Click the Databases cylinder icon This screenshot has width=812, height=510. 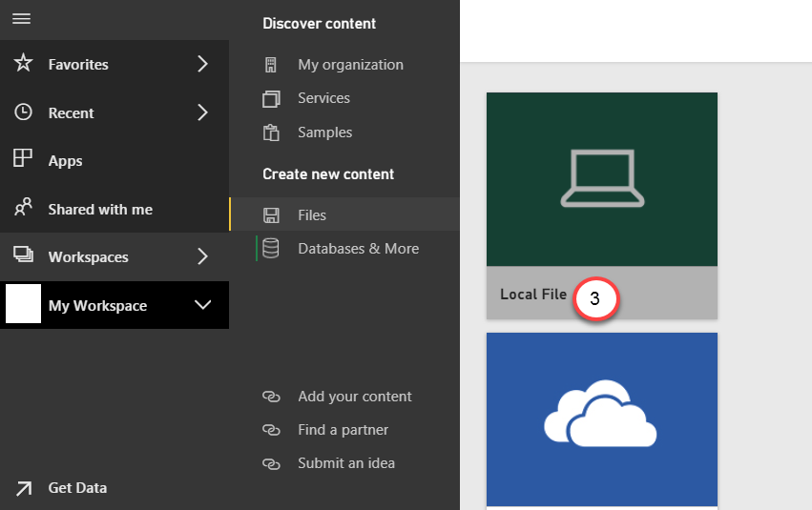pos(271,248)
